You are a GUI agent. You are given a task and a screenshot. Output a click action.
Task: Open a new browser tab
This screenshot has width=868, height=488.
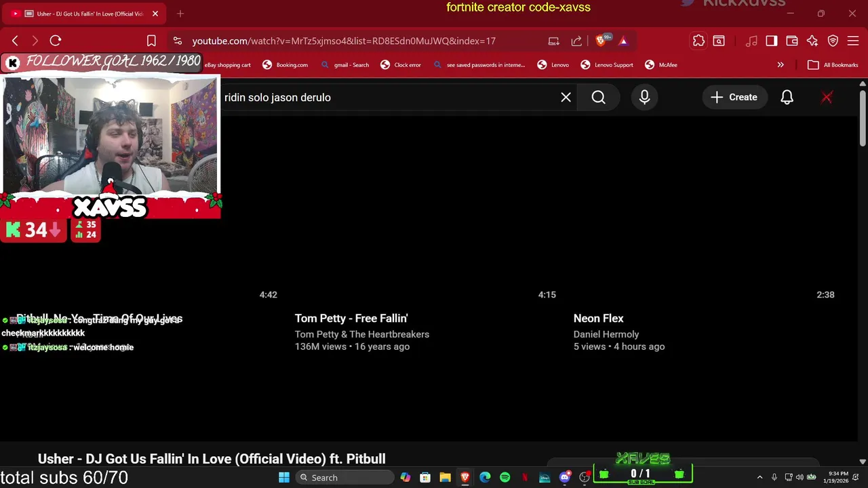click(x=180, y=14)
